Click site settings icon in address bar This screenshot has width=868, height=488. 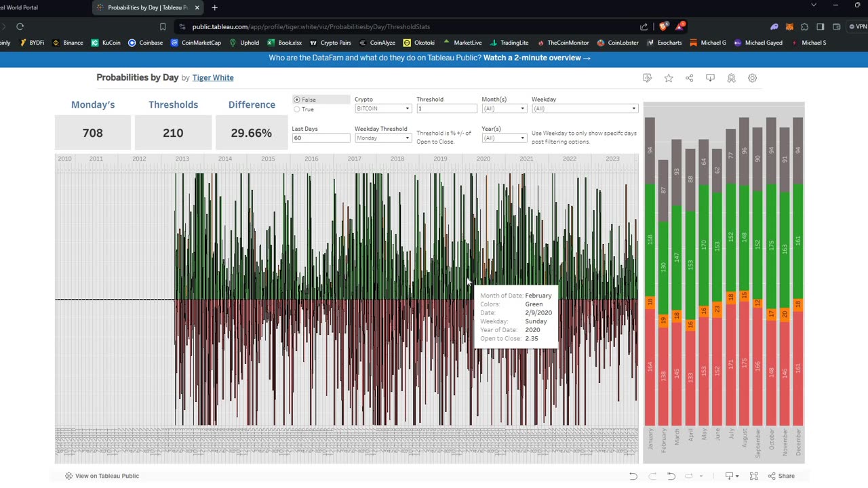[x=182, y=26]
